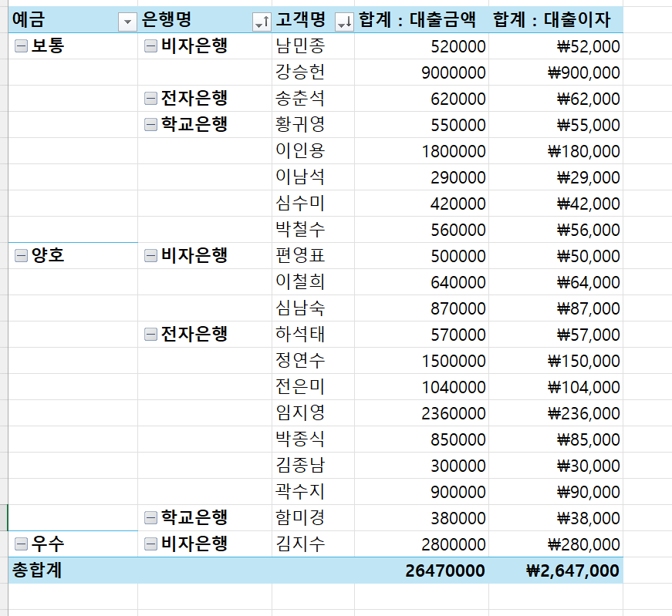The height and width of the screenshot is (616, 672).
Task: Select the 임지영 loan amount 2360000
Action: [x=454, y=413]
